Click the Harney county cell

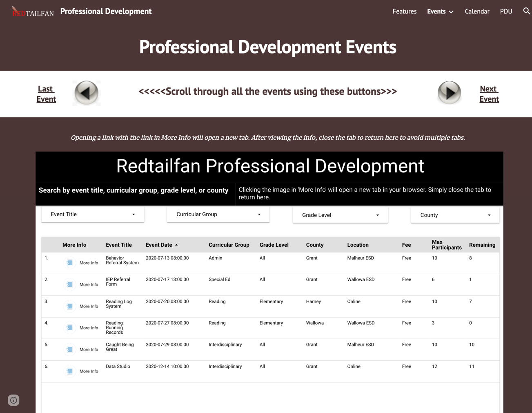tap(314, 301)
